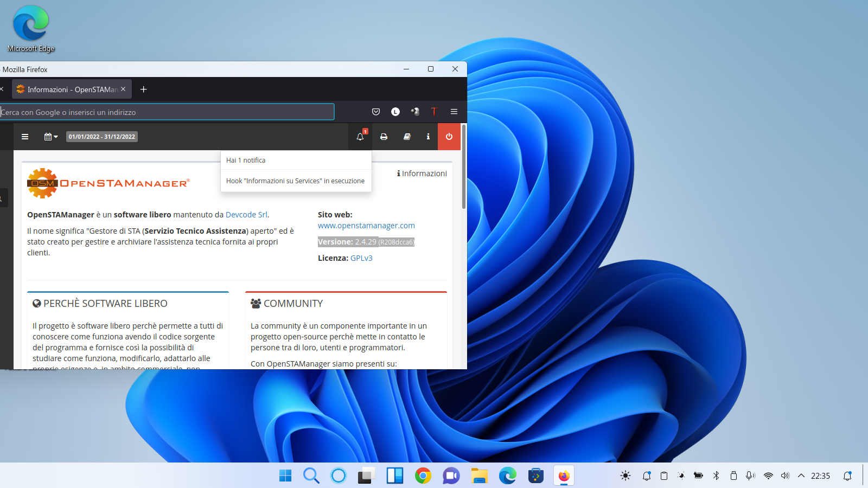Open the Chat app on the taskbar
Screen dimensions: 868x488
451,476
